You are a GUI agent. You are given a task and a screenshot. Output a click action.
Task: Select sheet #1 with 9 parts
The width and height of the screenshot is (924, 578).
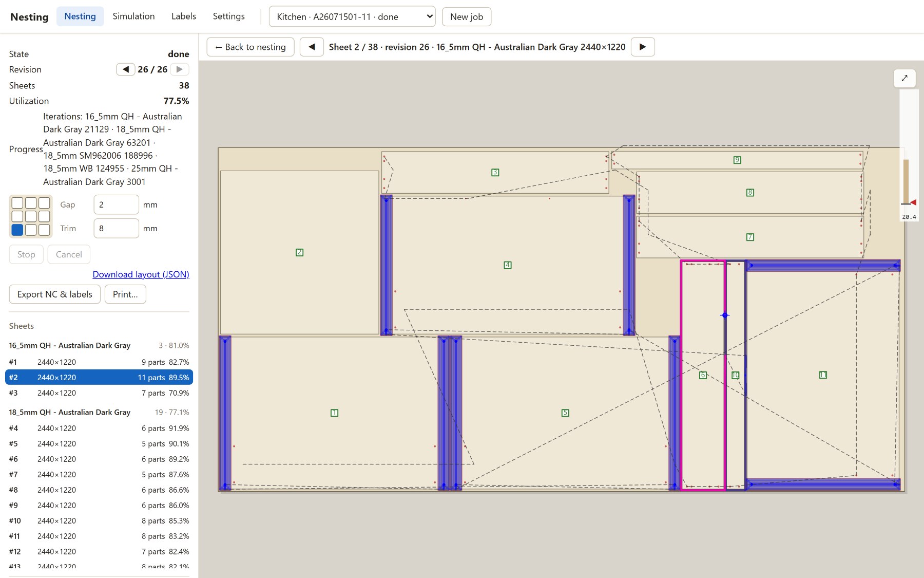point(99,362)
